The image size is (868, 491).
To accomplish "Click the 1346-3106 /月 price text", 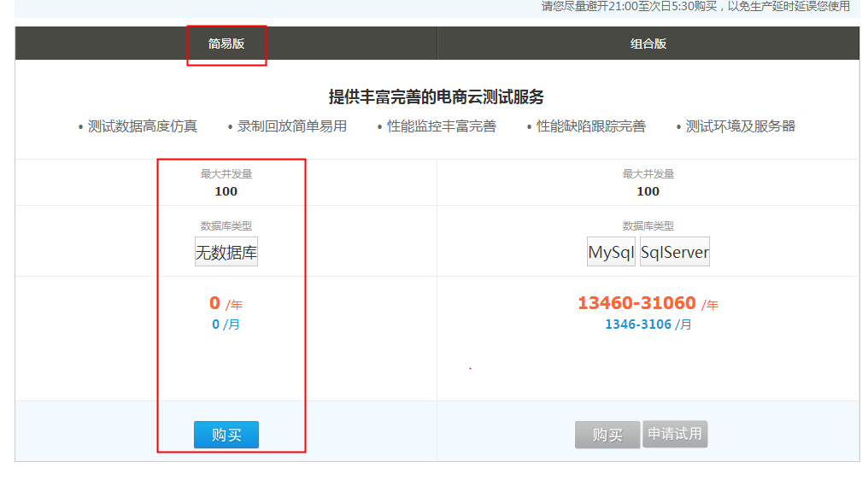I will [x=648, y=324].
